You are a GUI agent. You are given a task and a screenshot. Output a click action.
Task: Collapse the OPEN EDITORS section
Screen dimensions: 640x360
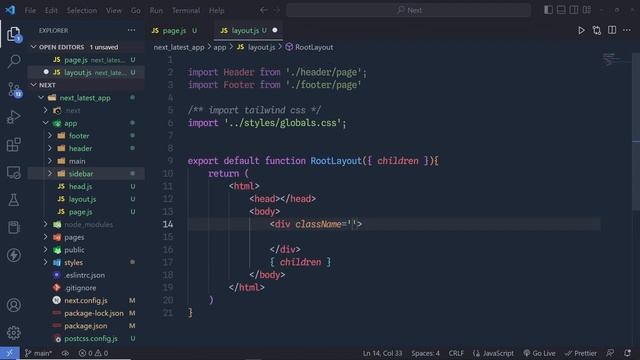point(33,47)
